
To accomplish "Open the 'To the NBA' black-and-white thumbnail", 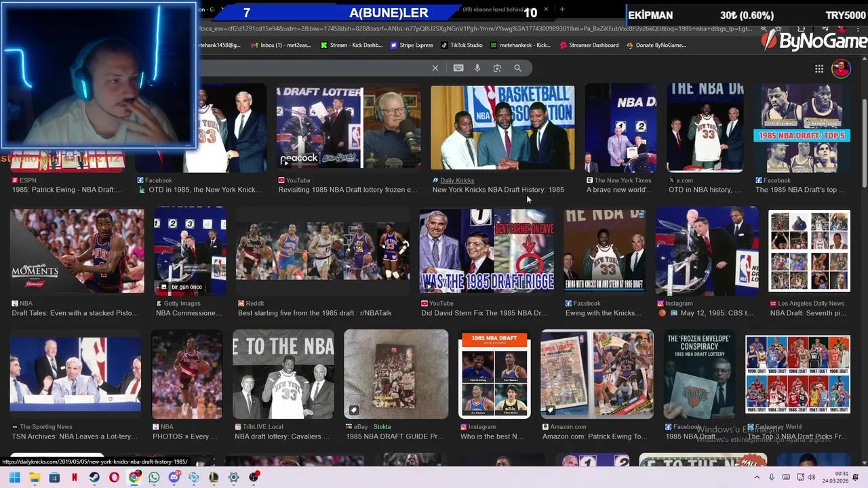I will pos(283,374).
